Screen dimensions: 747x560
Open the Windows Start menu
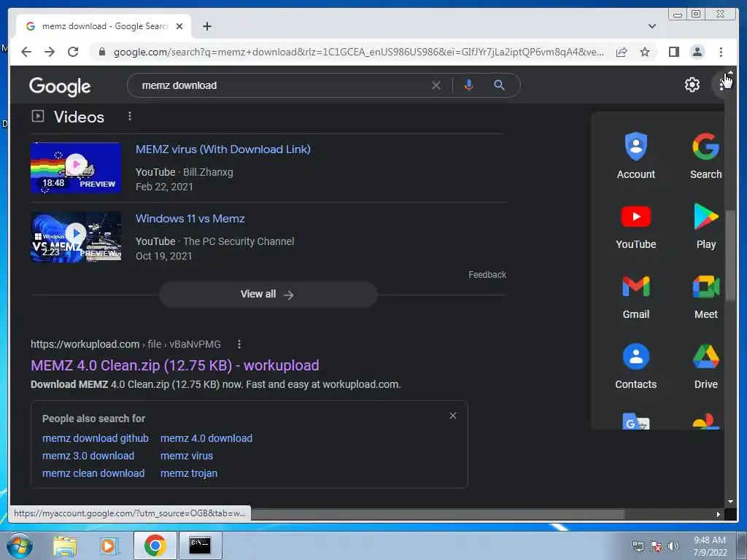[19, 545]
